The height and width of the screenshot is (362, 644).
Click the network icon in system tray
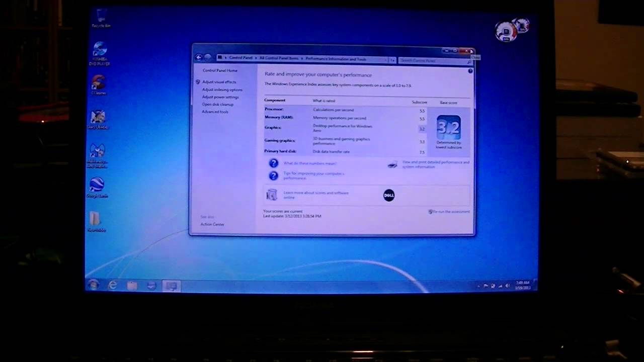tap(500, 286)
